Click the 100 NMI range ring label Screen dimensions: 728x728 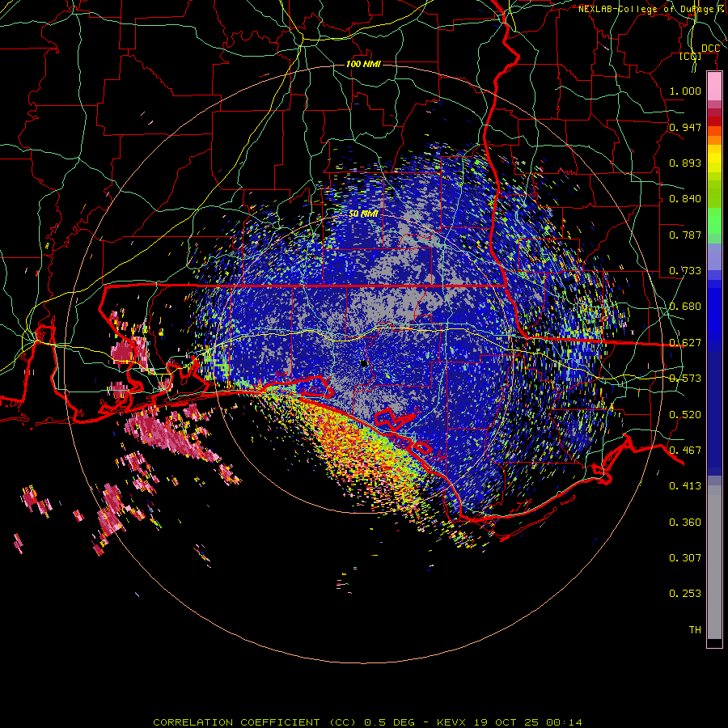click(363, 64)
